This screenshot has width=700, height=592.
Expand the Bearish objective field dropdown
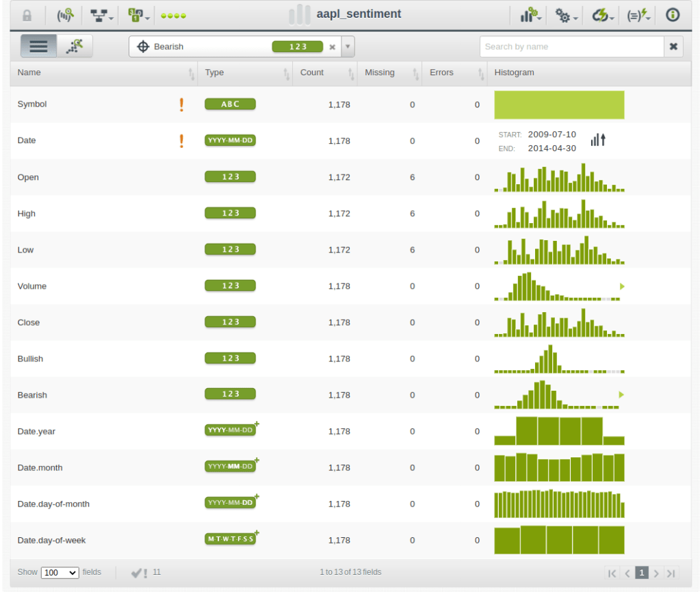pos(347,47)
